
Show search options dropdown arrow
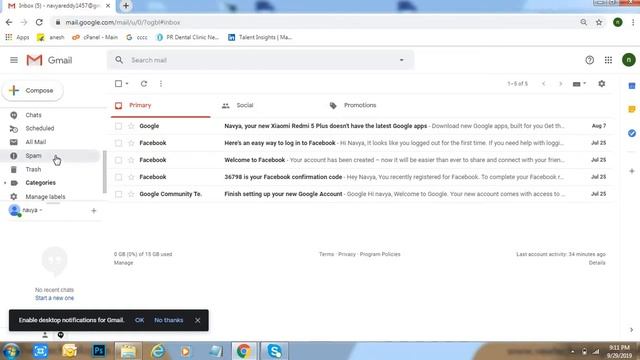(x=402, y=60)
